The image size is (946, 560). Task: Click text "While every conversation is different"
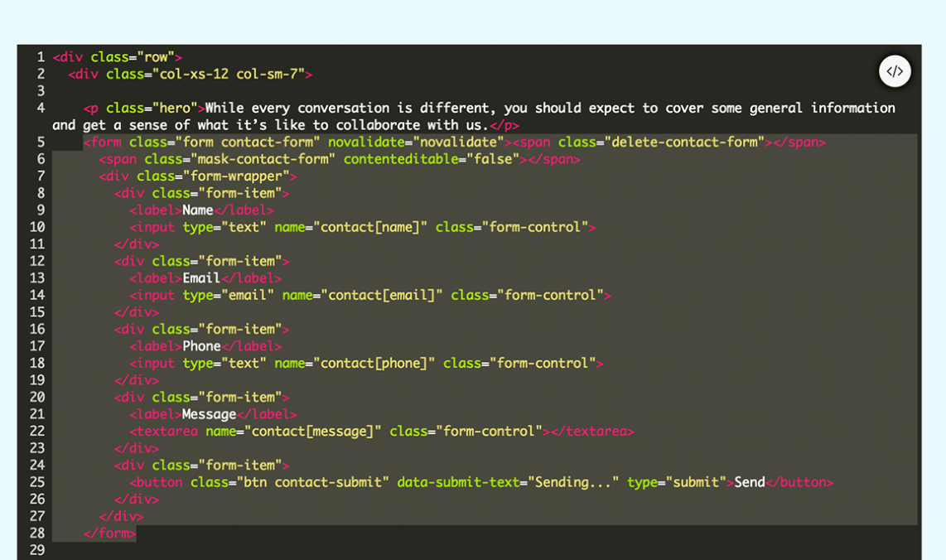[x=346, y=108]
